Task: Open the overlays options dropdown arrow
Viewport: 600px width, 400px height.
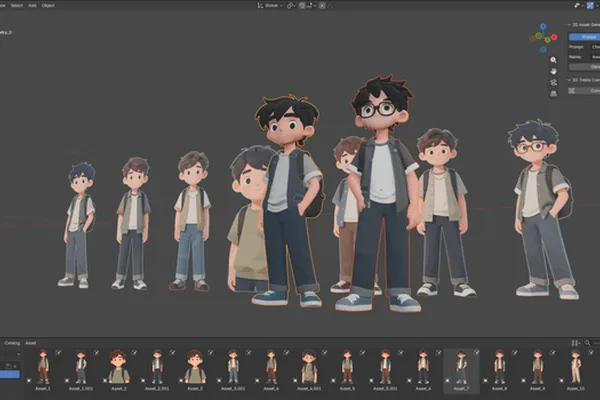Action: tap(596, 6)
